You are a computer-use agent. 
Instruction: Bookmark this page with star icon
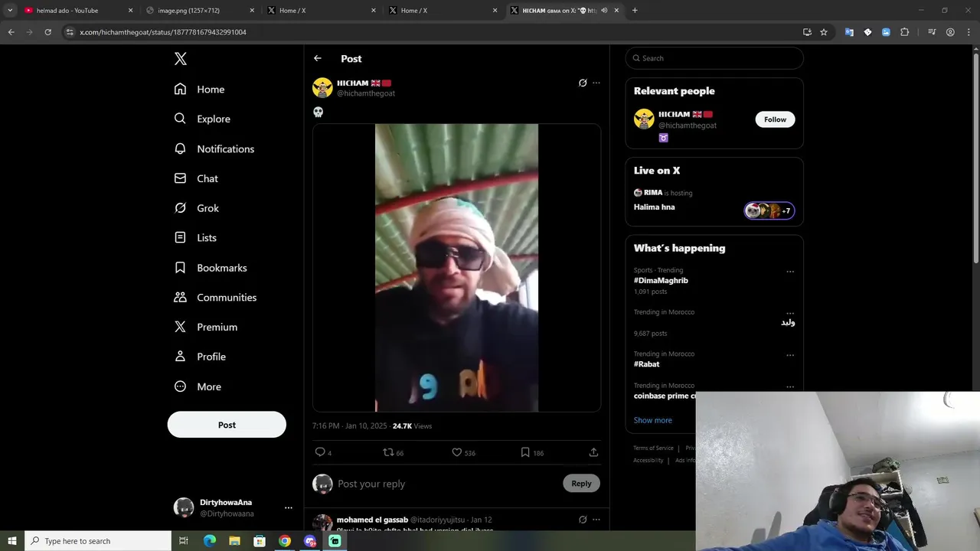point(824,32)
